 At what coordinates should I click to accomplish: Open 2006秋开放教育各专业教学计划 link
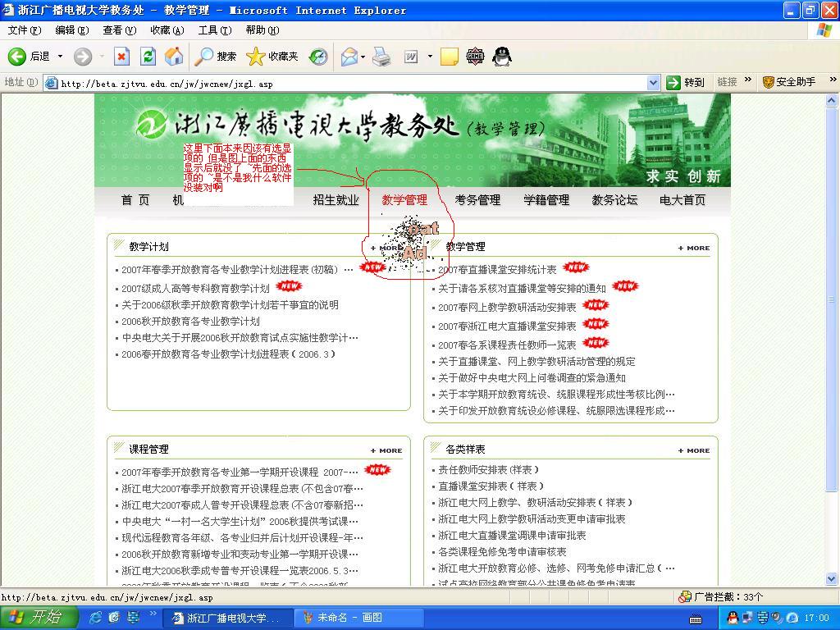[x=190, y=322]
